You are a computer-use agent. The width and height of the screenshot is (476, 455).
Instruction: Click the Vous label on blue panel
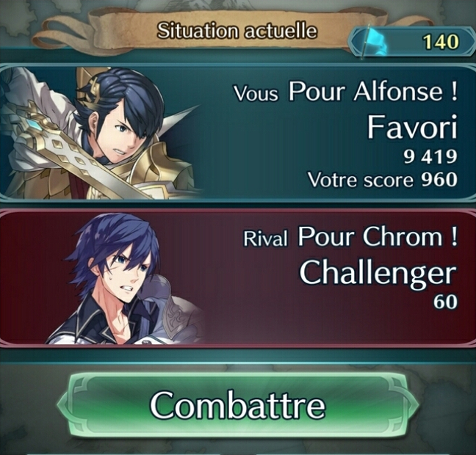pyautogui.click(x=256, y=94)
